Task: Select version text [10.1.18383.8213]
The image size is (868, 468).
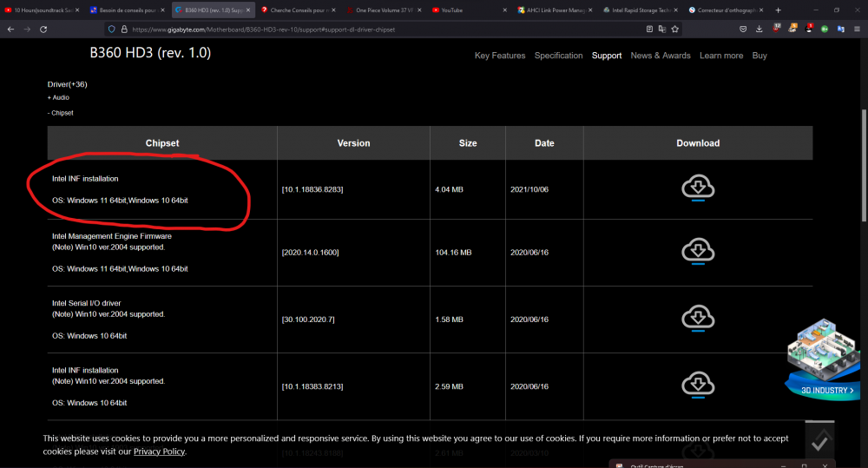Action: tap(312, 386)
